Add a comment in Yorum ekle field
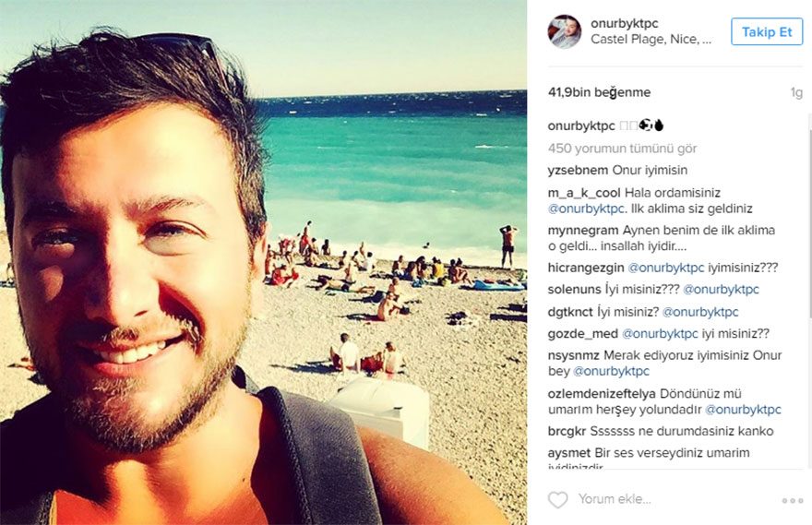The height and width of the screenshot is (525, 812). pyautogui.click(x=674, y=499)
